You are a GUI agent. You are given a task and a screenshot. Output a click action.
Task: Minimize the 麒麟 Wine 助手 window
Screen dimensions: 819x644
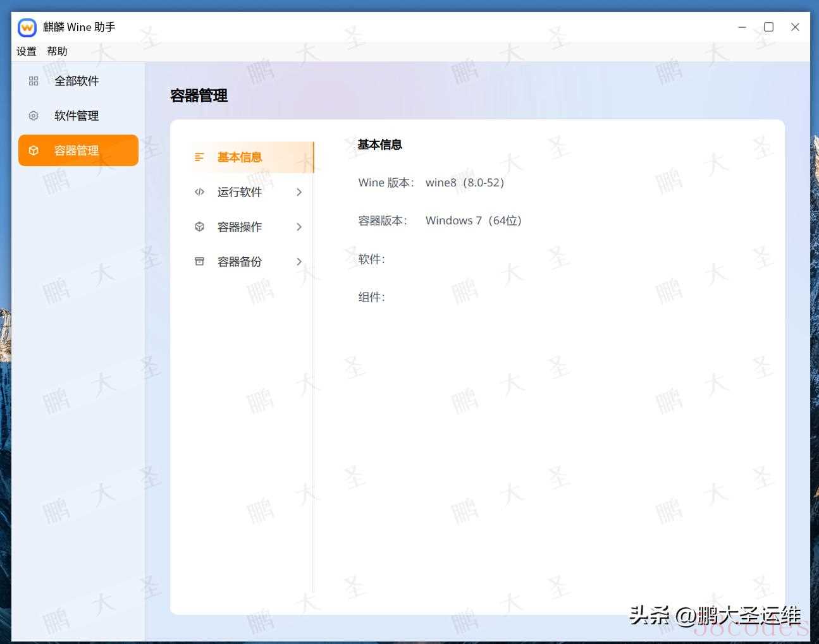click(x=742, y=27)
